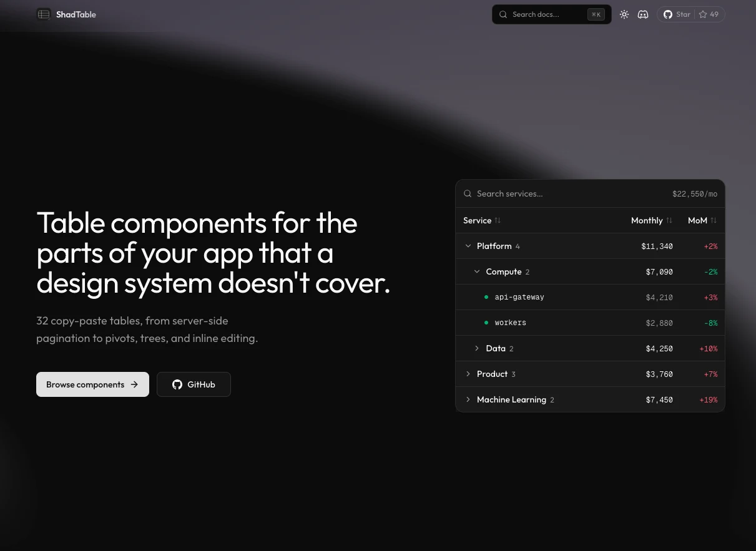Open the GitHub button in hero

pos(194,384)
